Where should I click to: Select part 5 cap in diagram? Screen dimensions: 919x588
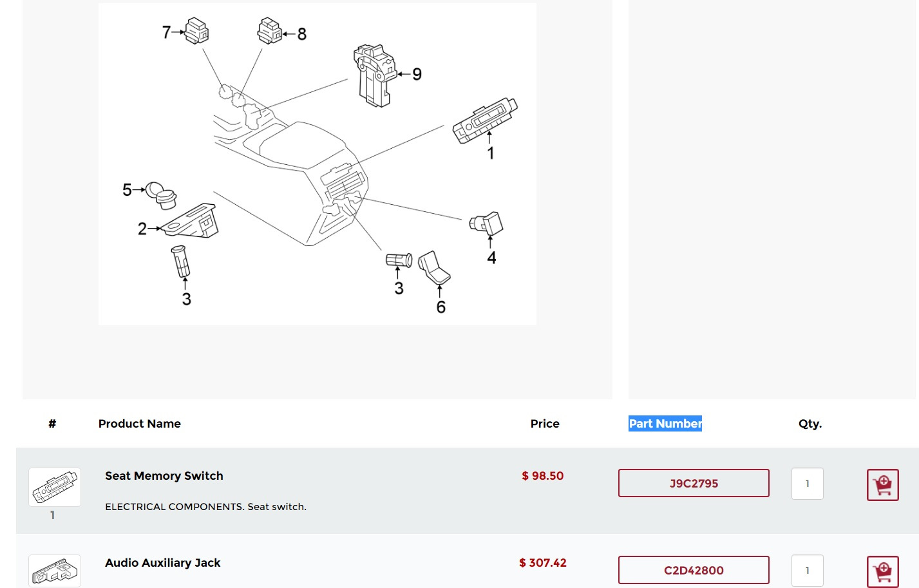click(161, 194)
